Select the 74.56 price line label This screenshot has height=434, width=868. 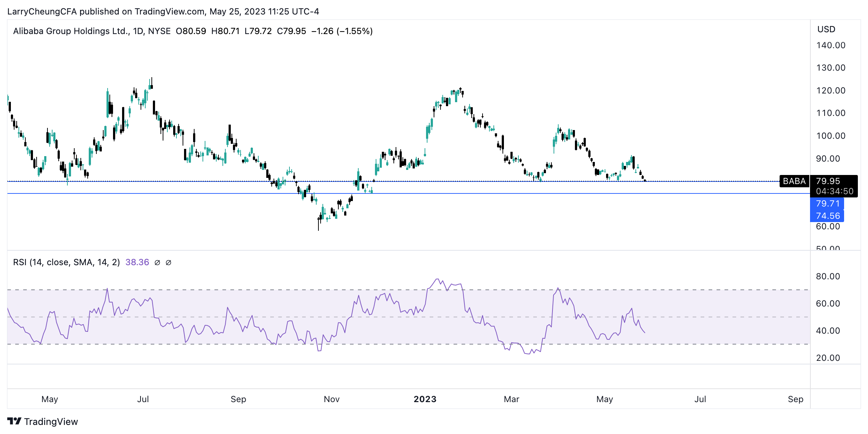pyautogui.click(x=827, y=216)
